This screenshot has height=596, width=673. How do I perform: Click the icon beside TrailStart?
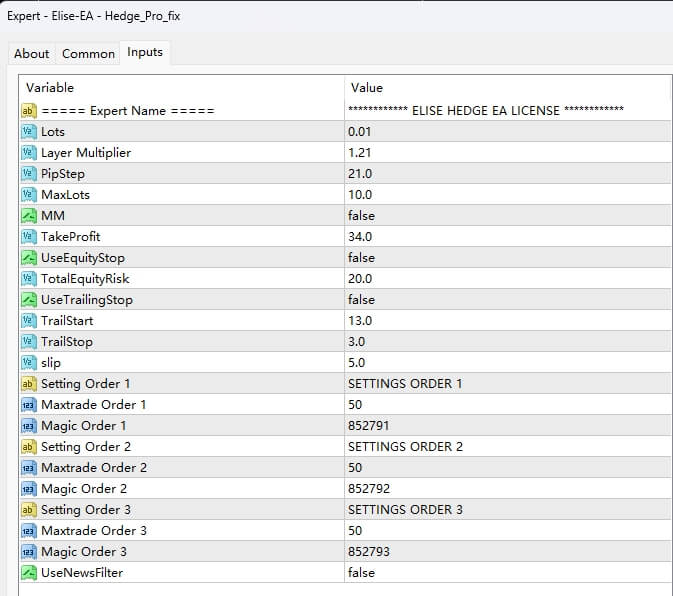(28, 321)
